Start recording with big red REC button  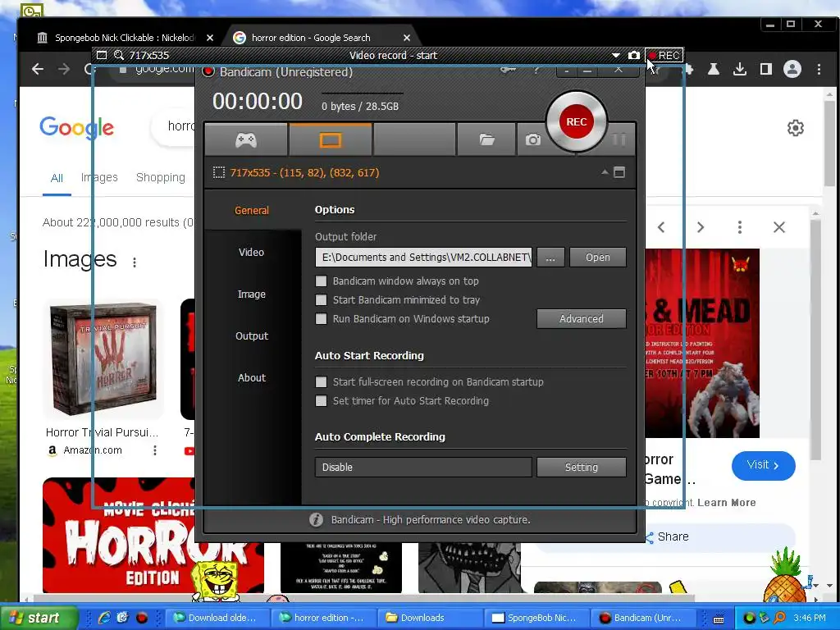577,121
